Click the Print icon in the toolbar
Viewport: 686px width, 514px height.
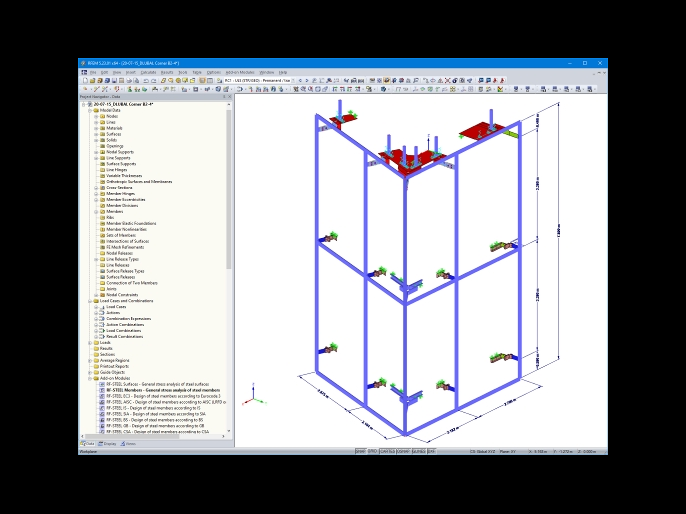tap(129, 80)
